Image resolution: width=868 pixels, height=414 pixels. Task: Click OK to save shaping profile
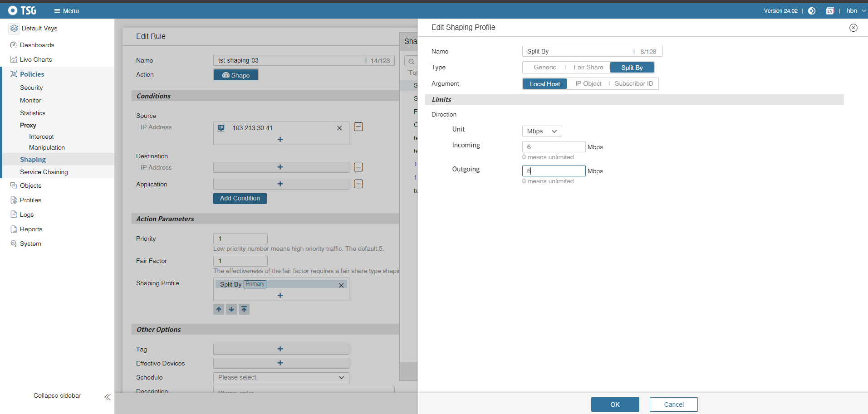tap(615, 404)
